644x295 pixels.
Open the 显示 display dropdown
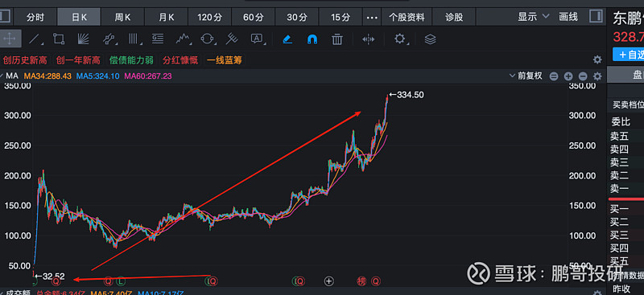[533, 17]
